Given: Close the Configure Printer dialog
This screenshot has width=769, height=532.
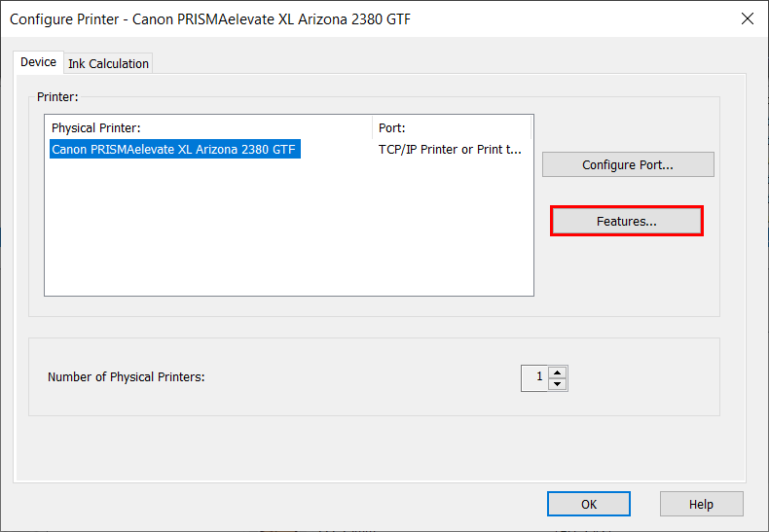Looking at the screenshot, I should point(748,18).
